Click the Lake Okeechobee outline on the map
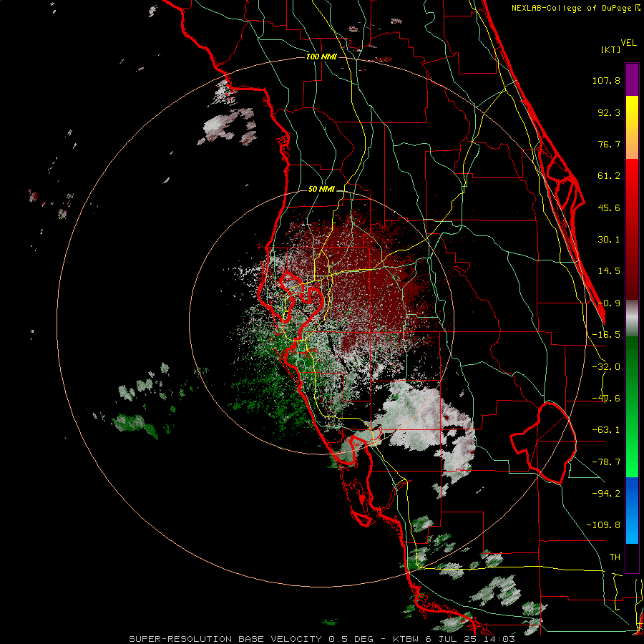644x644 pixels. (x=543, y=443)
